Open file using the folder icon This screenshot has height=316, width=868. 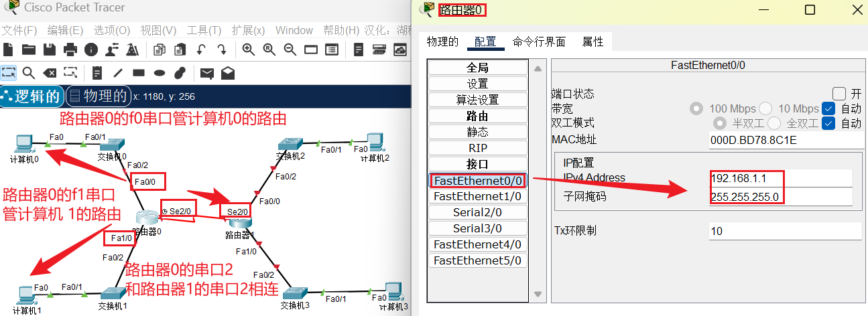[28, 50]
